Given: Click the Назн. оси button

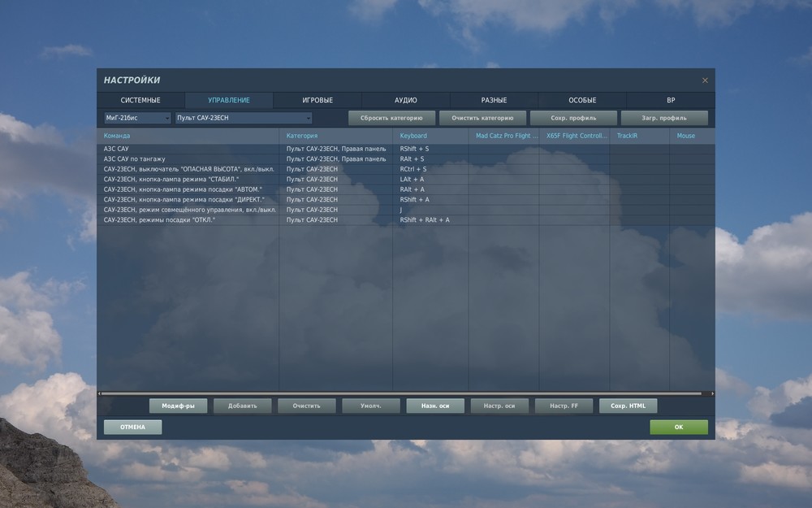Looking at the screenshot, I should (x=435, y=406).
